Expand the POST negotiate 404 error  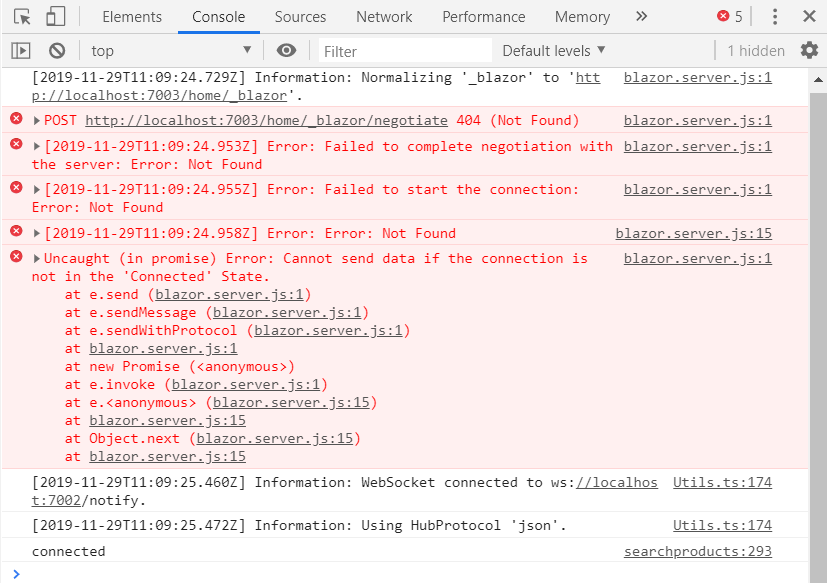(x=36, y=121)
